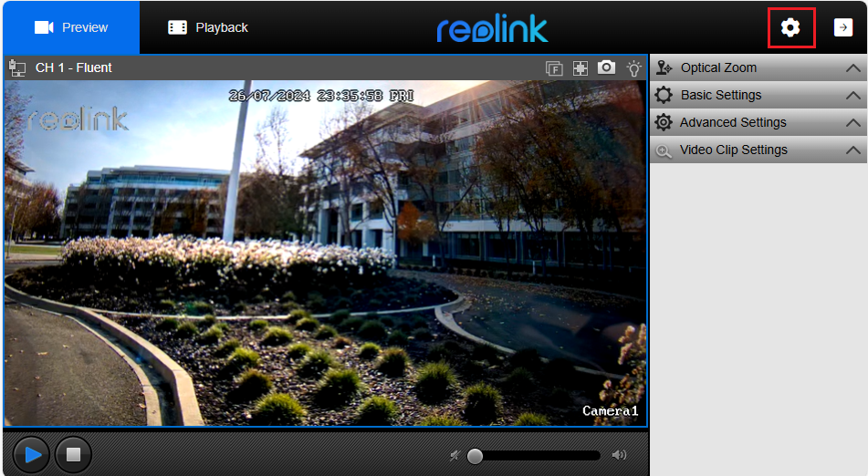Viewport: 868px width, 476px height.
Task: Click the volume slider handle
Action: (475, 455)
